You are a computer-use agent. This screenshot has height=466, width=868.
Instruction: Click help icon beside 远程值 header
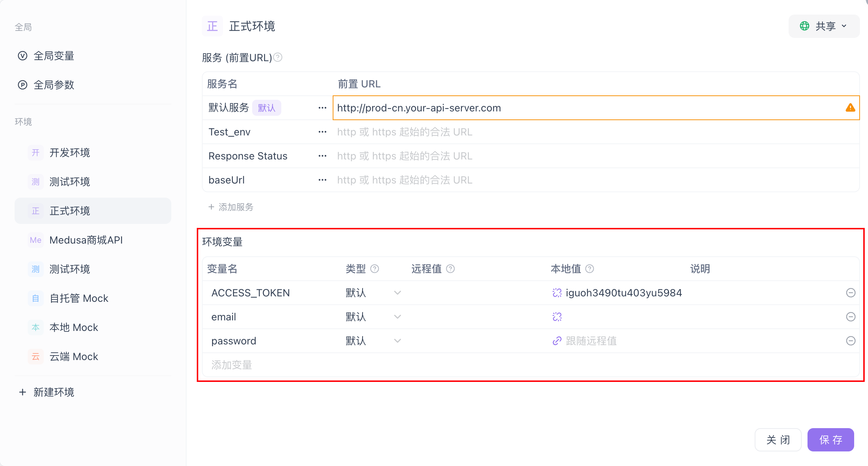click(450, 269)
